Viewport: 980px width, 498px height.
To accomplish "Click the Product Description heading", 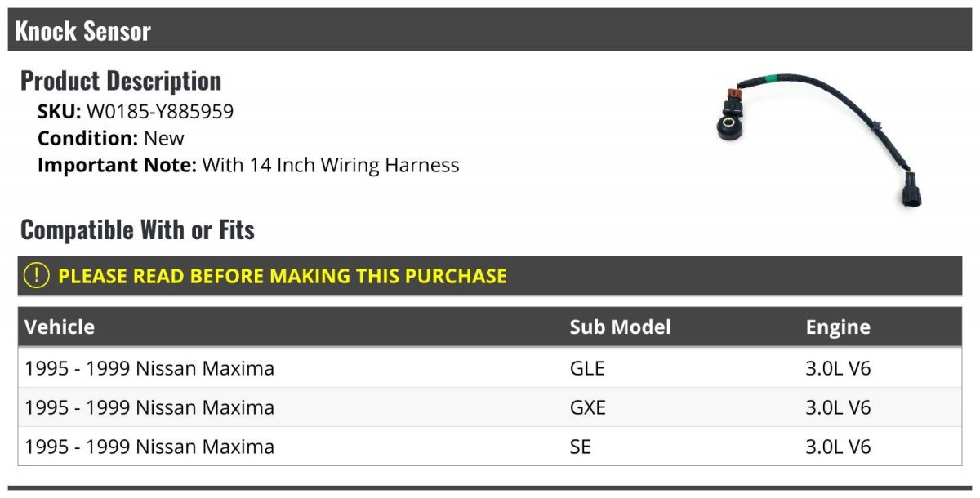I will coord(121,81).
